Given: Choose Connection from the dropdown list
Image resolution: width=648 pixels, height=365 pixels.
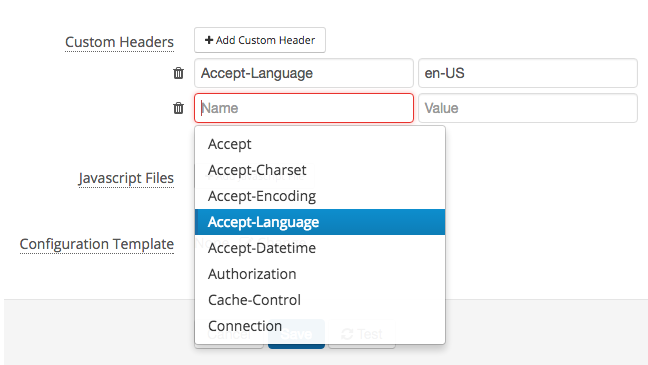Looking at the screenshot, I should tap(320, 326).
